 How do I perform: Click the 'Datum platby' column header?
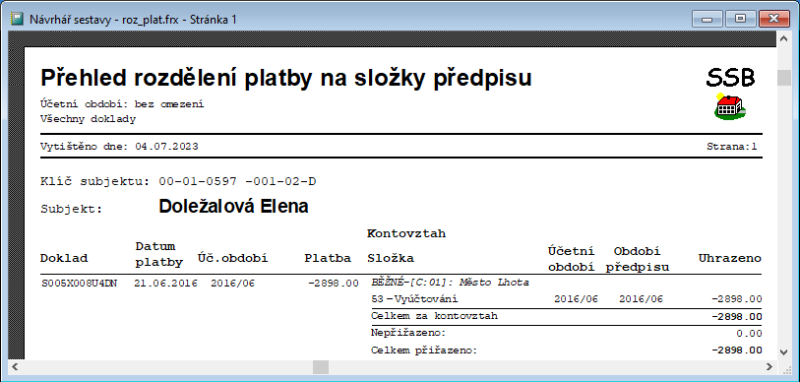click(159, 254)
